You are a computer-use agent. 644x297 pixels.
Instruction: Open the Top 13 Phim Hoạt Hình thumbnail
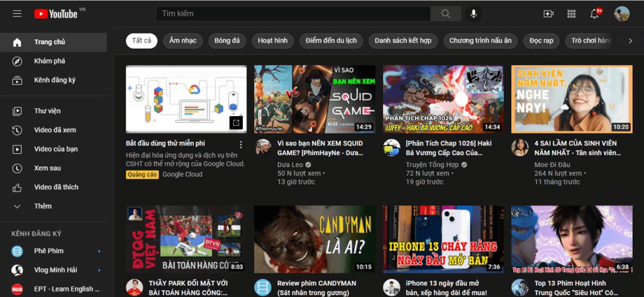coord(572,239)
